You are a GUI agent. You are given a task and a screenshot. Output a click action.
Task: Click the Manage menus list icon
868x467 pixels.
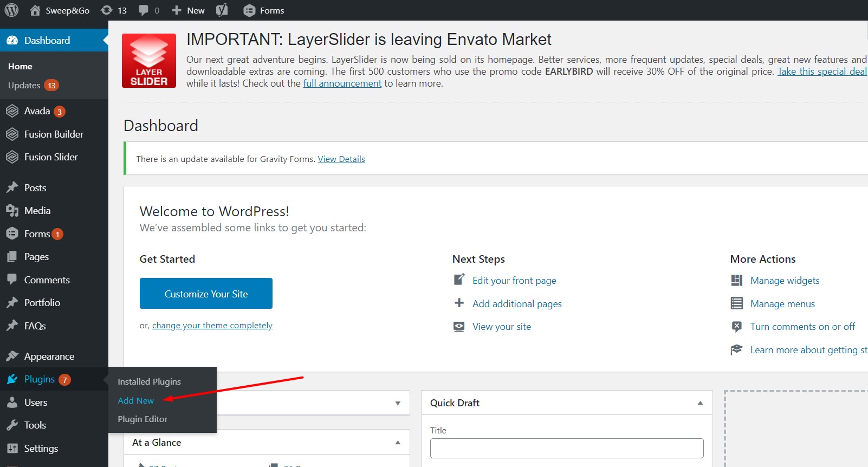tap(737, 303)
